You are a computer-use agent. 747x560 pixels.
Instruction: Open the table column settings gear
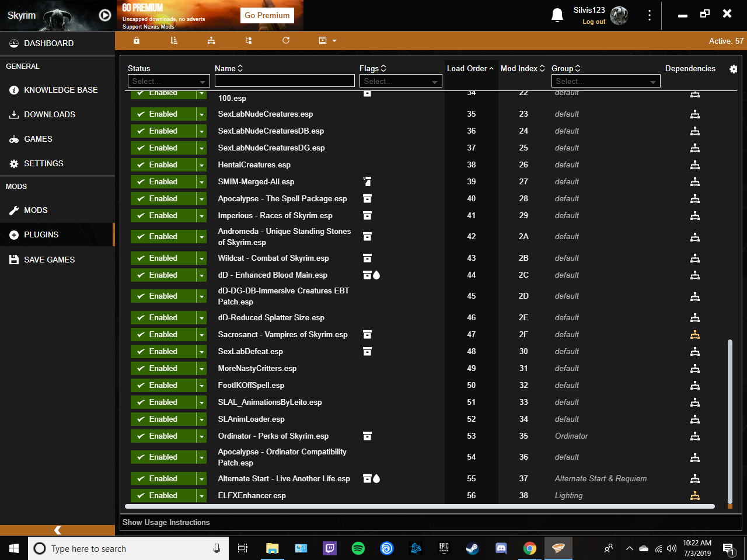click(x=734, y=69)
